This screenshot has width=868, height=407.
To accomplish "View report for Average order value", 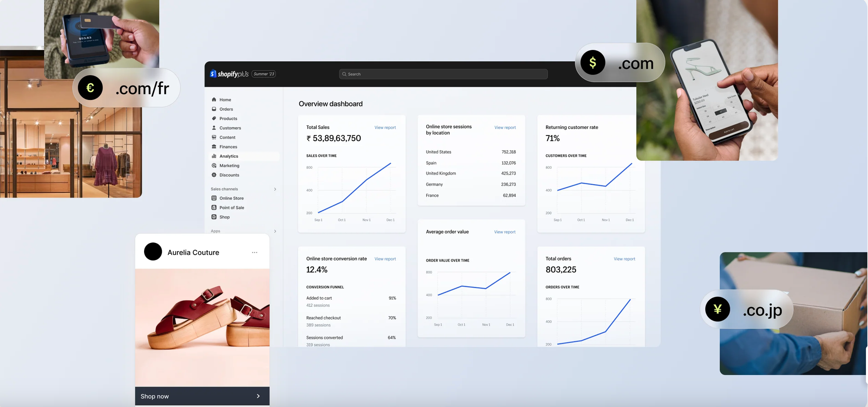I will (x=505, y=232).
